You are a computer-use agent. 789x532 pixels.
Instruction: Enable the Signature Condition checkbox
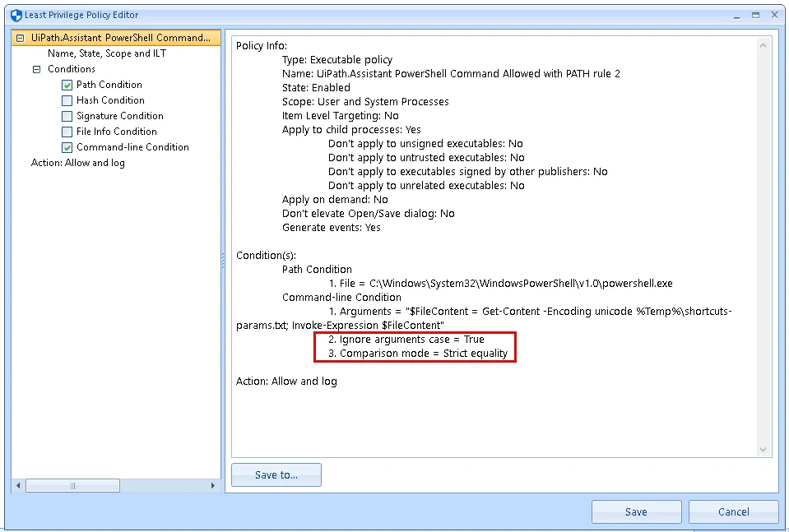[67, 117]
